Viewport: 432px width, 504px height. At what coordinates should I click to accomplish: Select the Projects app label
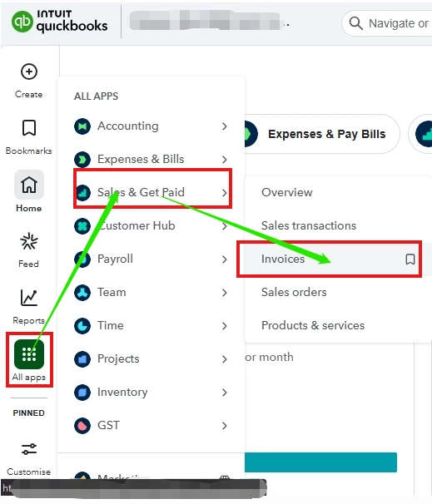click(118, 359)
